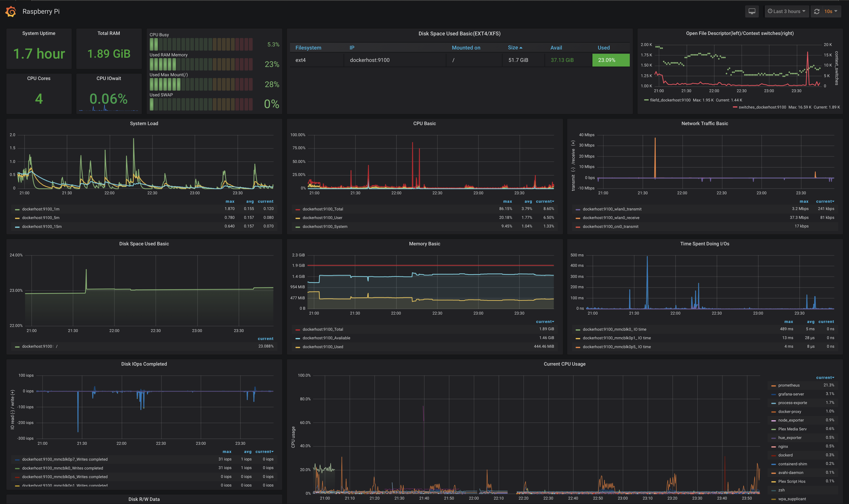Toggle dockerhost:9100_1m series in System Load legend
This screenshot has width=849, height=504.
[x=41, y=209]
